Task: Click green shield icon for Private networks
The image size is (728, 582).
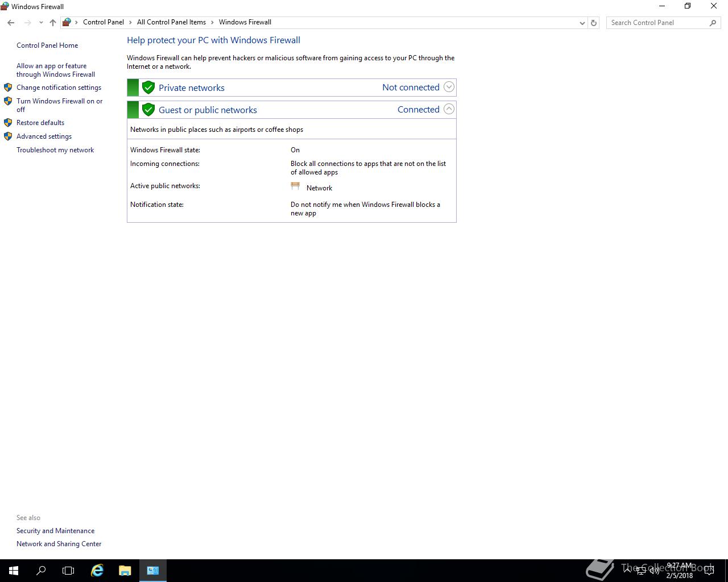Action: [x=148, y=88]
